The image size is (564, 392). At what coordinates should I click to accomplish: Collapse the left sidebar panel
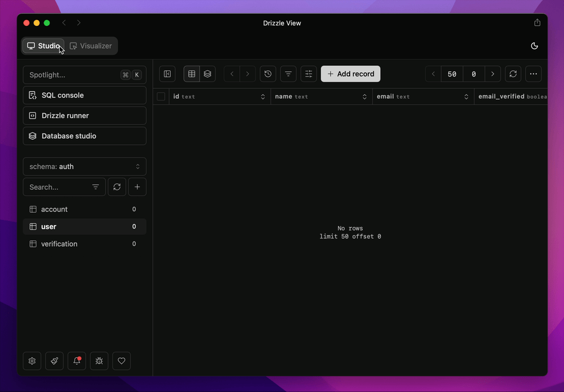pyautogui.click(x=167, y=73)
